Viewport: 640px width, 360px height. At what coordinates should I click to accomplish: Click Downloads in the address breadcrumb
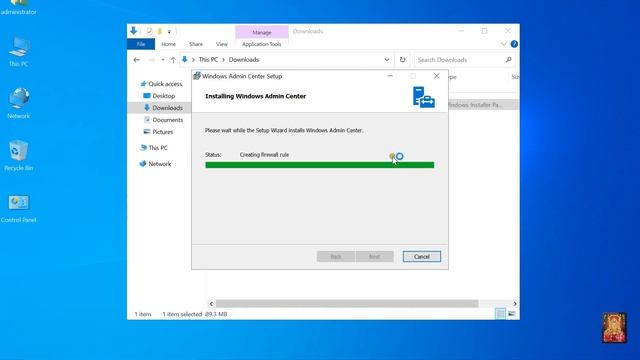[x=244, y=60]
